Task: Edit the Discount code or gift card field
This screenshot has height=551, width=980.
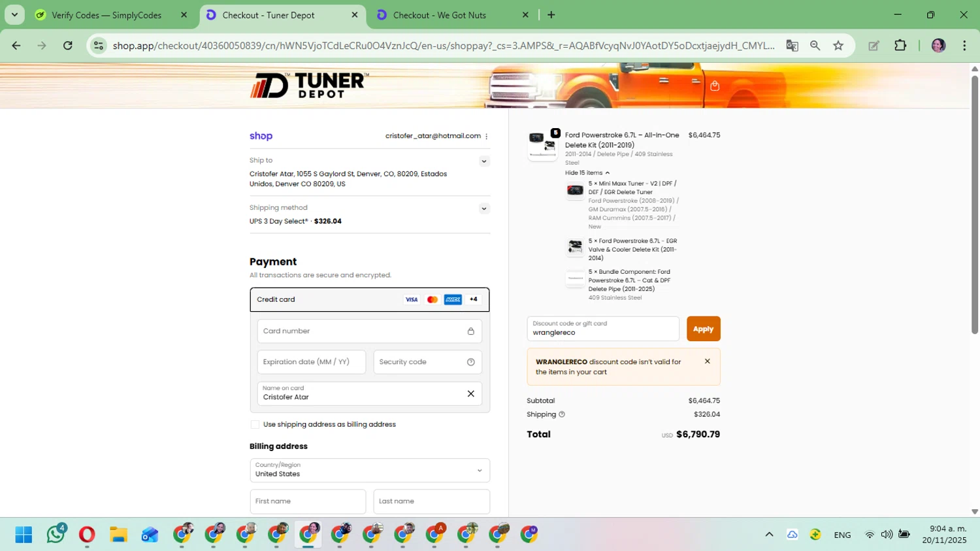Action: point(603,329)
